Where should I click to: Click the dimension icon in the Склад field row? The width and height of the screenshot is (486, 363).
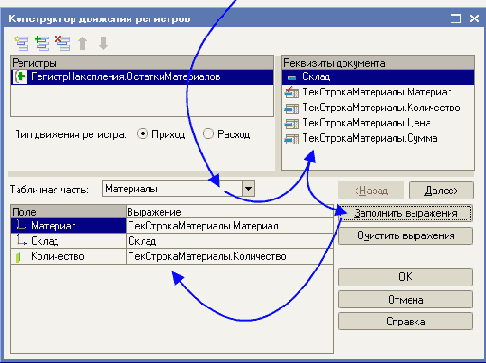point(21,240)
